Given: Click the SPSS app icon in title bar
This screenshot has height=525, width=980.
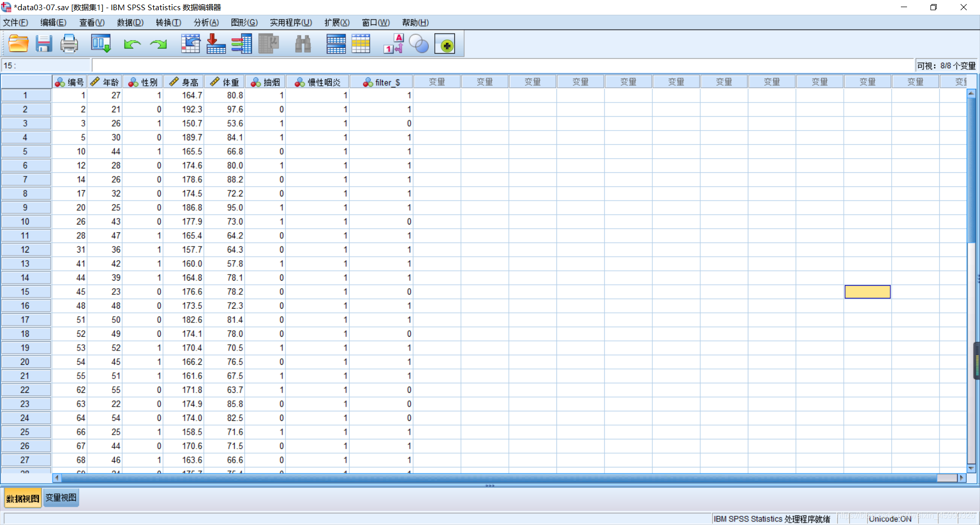Looking at the screenshot, I should (x=6, y=7).
